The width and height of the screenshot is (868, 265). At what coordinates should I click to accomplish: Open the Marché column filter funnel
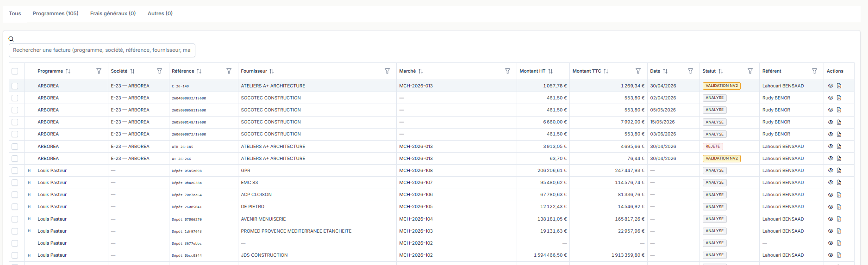click(x=507, y=71)
